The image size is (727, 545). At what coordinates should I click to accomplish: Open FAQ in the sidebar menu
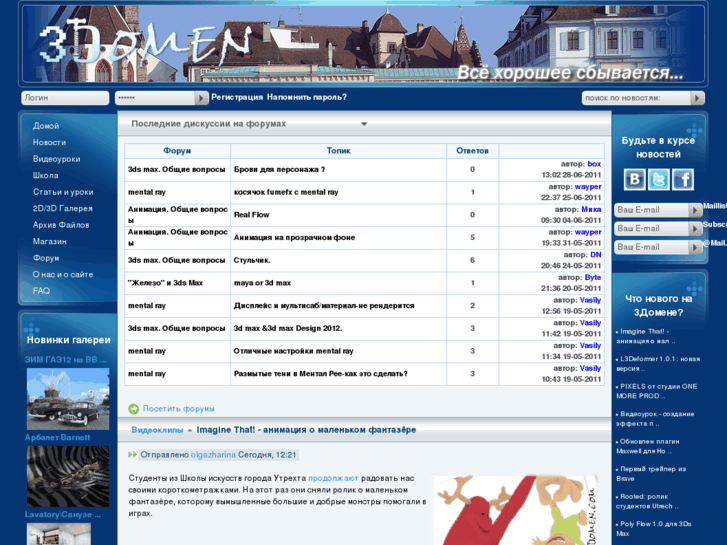41,291
